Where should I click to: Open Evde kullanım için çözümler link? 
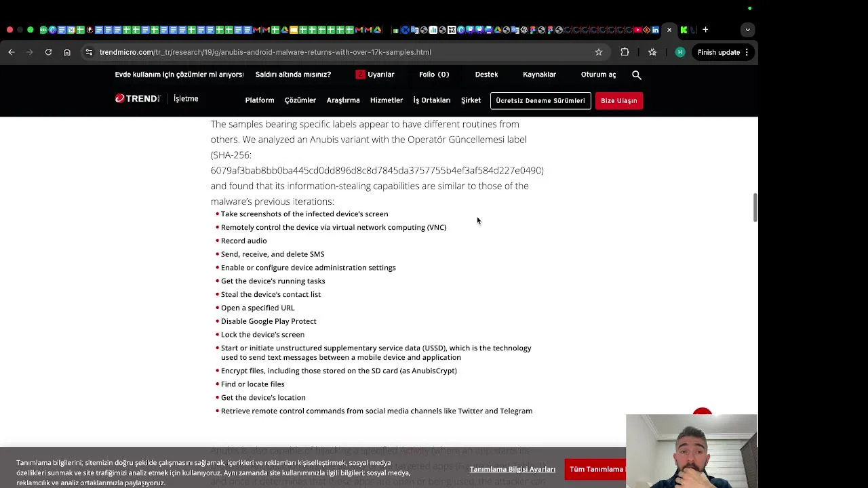point(179,75)
